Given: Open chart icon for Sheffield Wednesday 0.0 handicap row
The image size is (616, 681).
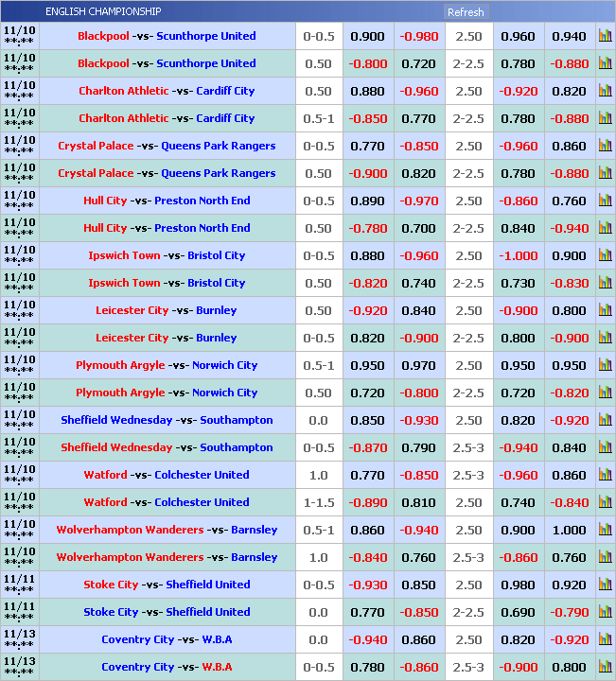Looking at the screenshot, I should pyautogui.click(x=605, y=420).
